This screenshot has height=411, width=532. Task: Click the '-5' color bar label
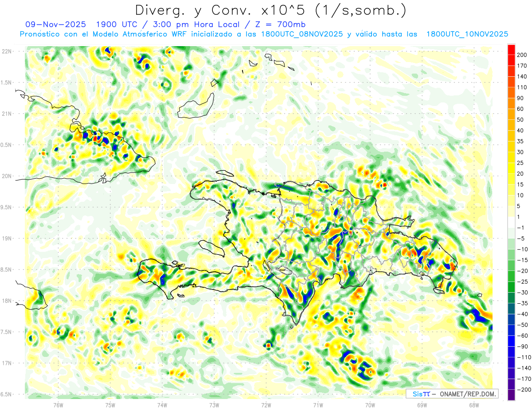[x=520, y=239]
